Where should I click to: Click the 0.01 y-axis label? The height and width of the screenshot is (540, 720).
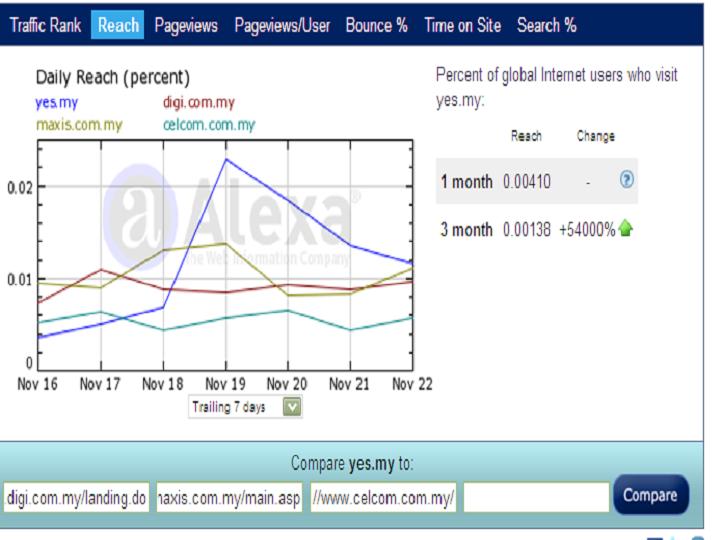tap(20, 280)
